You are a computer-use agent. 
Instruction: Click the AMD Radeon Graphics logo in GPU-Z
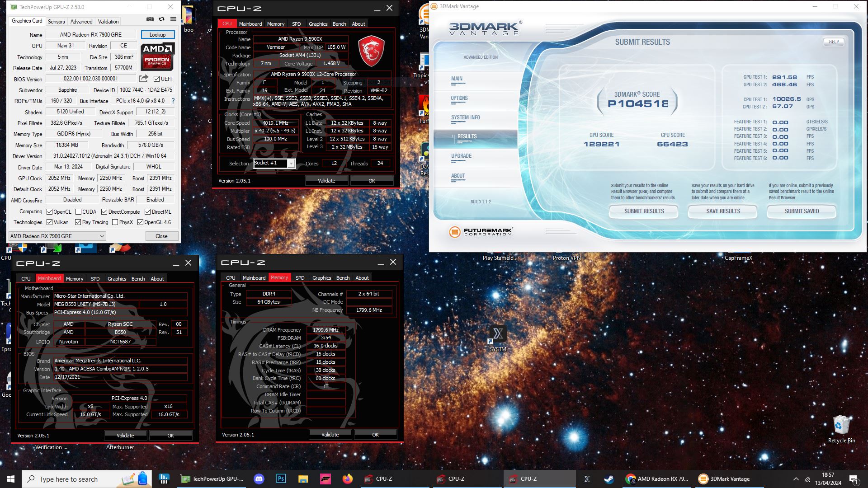(157, 56)
